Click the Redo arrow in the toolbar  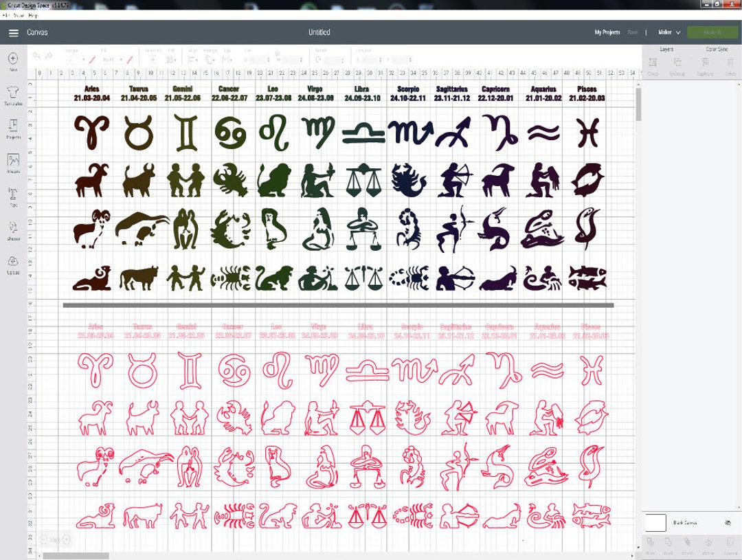(x=47, y=55)
